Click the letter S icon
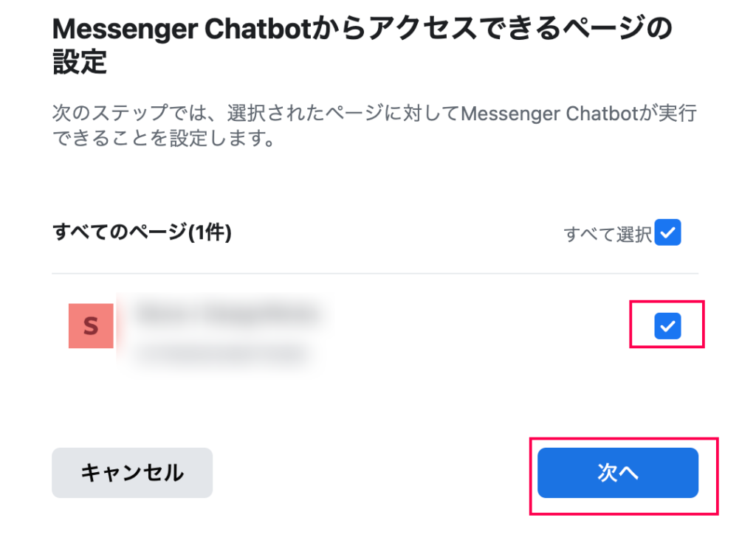This screenshot has width=756, height=554. point(91,326)
